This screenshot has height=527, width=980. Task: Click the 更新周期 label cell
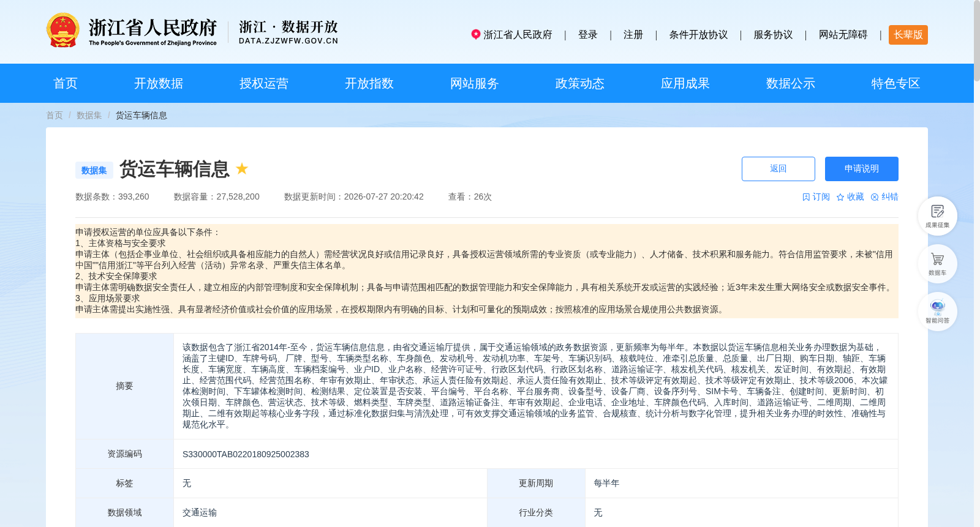(x=536, y=484)
